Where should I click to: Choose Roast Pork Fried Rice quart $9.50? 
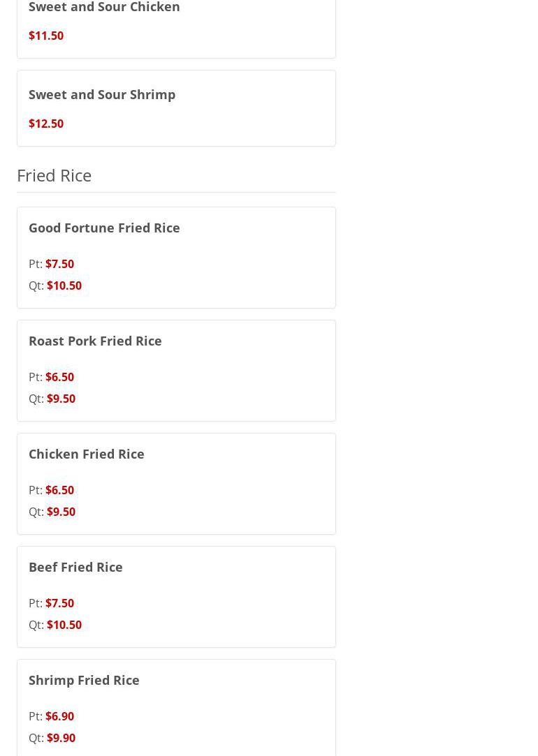click(61, 399)
